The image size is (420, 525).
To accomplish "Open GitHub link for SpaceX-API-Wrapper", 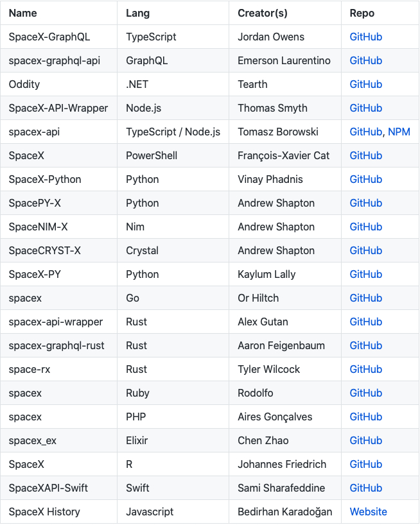I will tap(366, 108).
